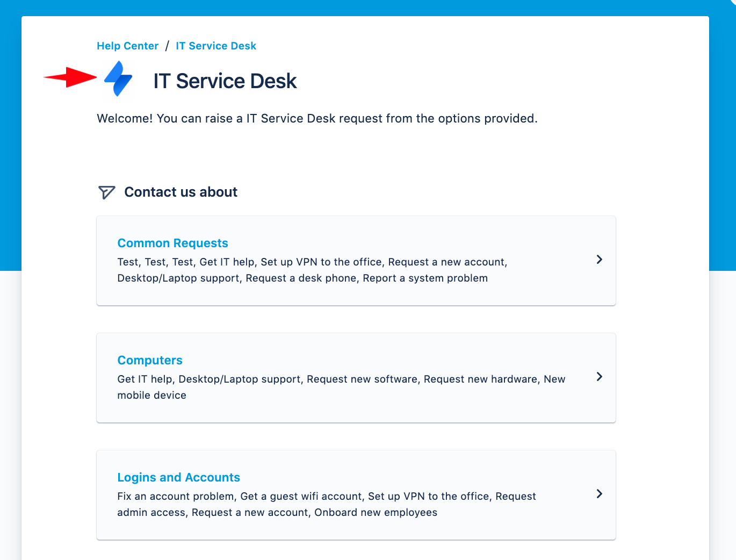Expand the Logins and Accounts card chevron
The height and width of the screenshot is (560, 736).
(x=599, y=494)
